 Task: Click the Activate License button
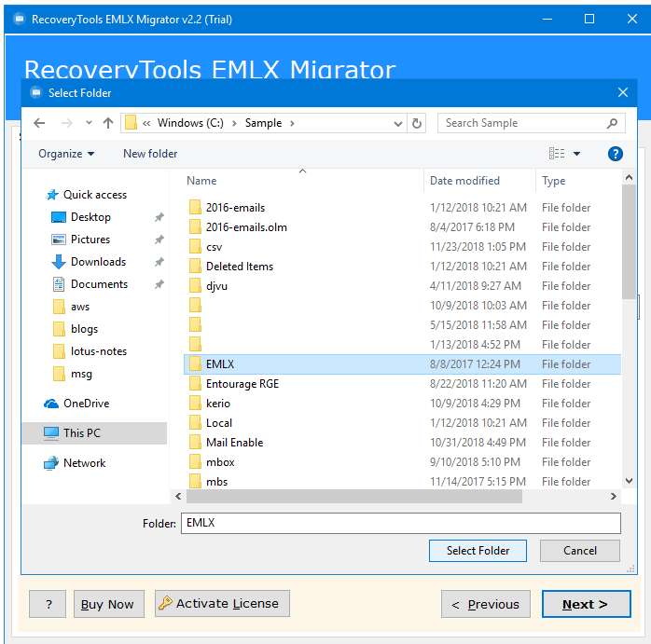point(222,603)
